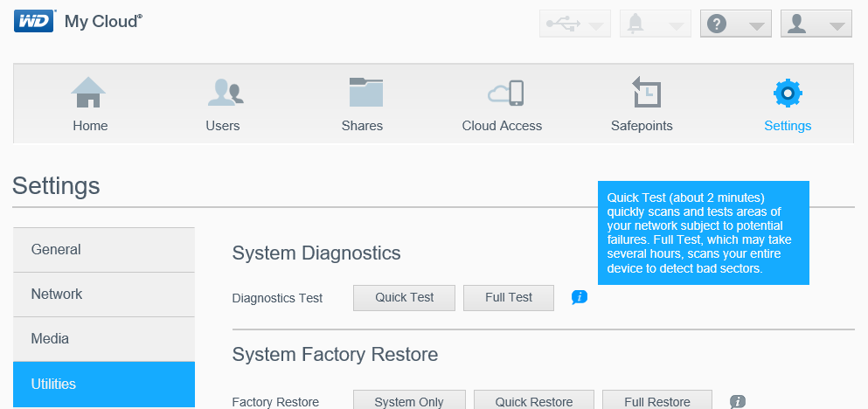This screenshot has width=868, height=409.
Task: Open the Home page icon
Action: click(89, 93)
